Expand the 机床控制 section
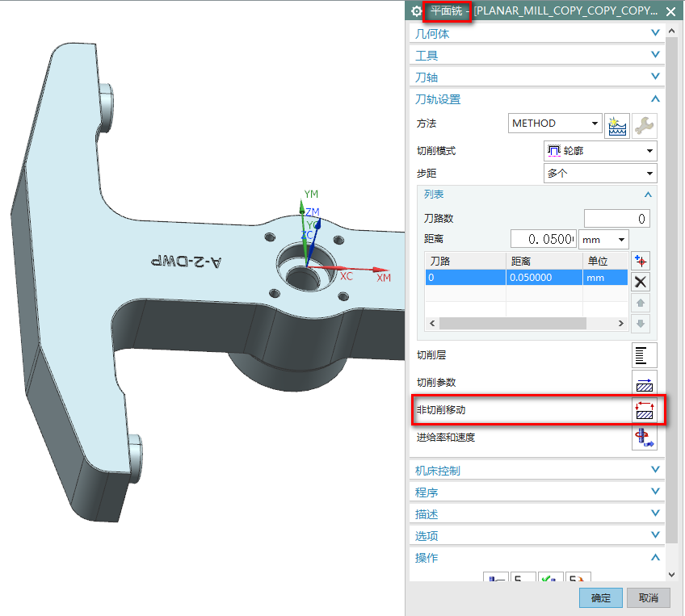 point(536,471)
